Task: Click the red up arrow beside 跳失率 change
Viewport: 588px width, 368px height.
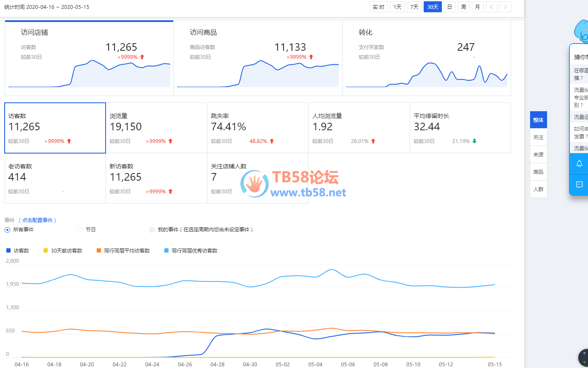Action: (x=272, y=141)
